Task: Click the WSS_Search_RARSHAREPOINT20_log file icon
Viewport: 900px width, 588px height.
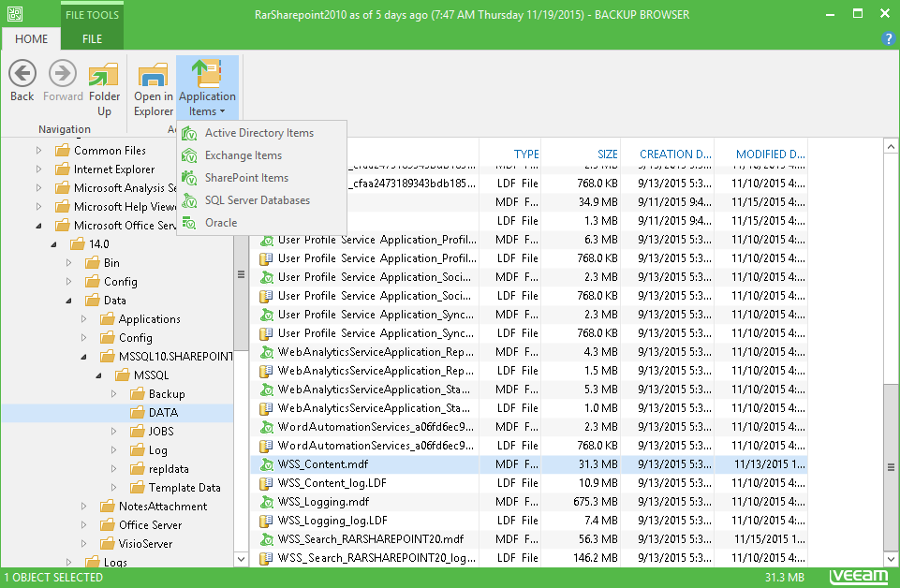Action: tap(266, 558)
